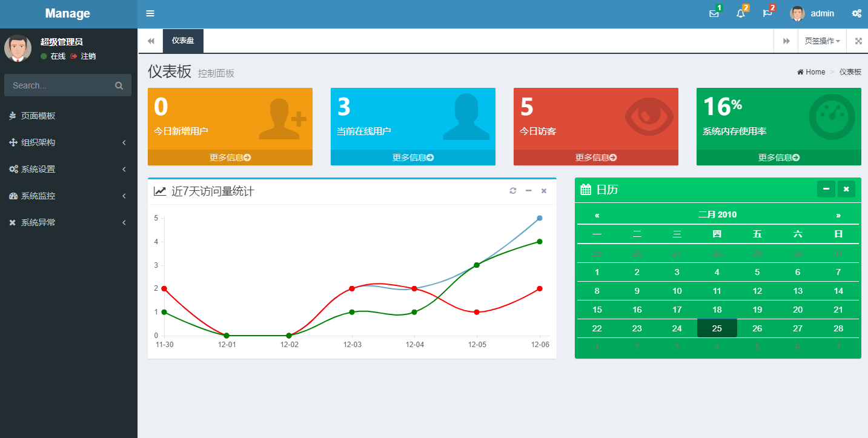Viewport: 868px width, 438px height.
Task: Toggle fullscreen with the expand arrows icon
Action: (858, 41)
